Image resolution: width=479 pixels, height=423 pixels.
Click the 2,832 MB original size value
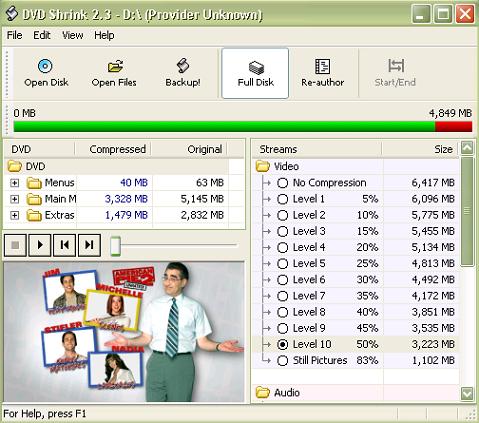click(x=202, y=215)
